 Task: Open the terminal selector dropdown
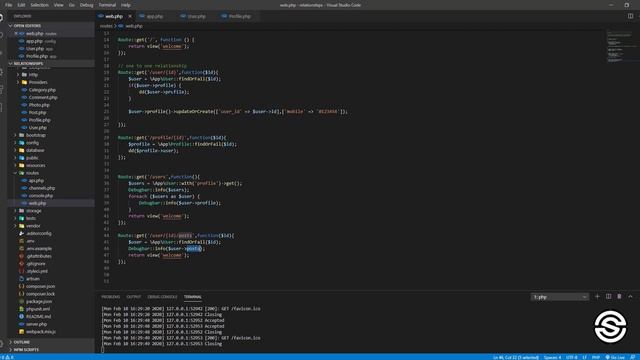559,297
